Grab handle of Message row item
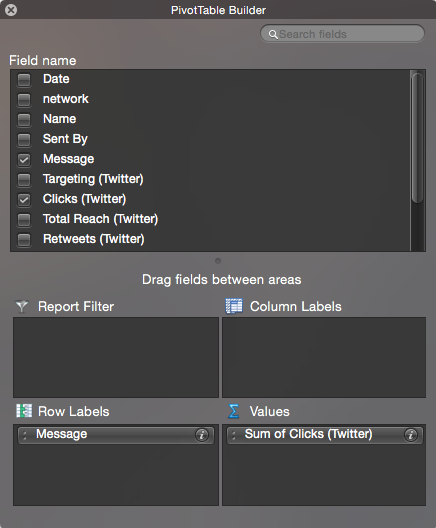This screenshot has height=528, width=436. pos(25,435)
